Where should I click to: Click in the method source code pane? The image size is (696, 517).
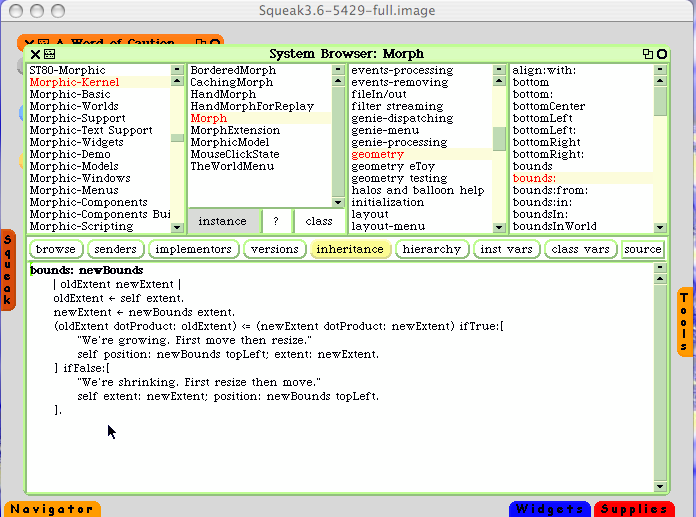pos(340,377)
